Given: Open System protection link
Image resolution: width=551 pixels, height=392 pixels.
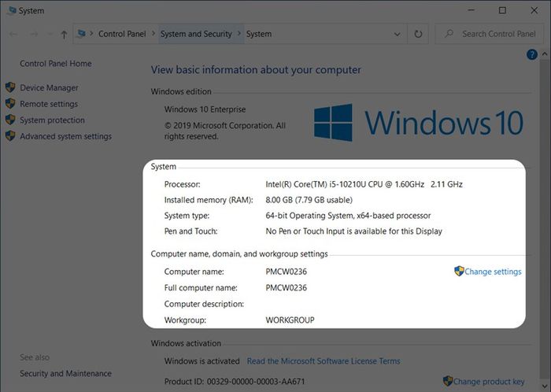Looking at the screenshot, I should point(52,120).
